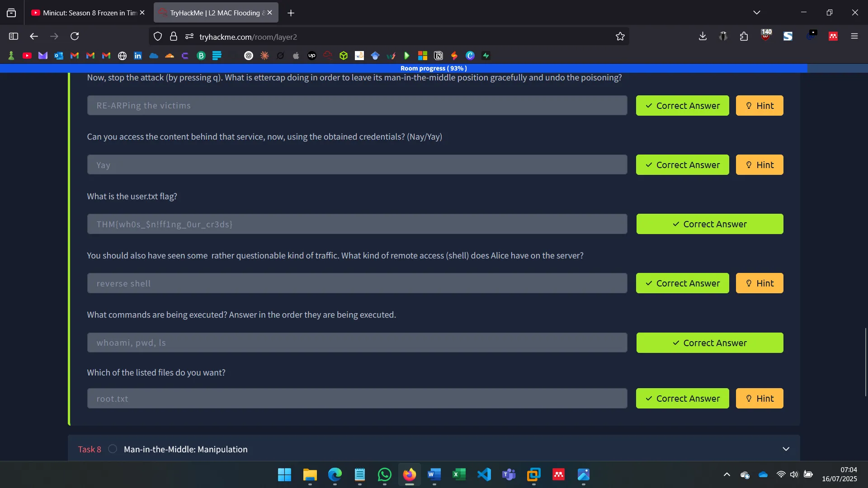Image resolution: width=868 pixels, height=488 pixels.
Task: Open the LinkedIn bookmark
Action: [137, 55]
